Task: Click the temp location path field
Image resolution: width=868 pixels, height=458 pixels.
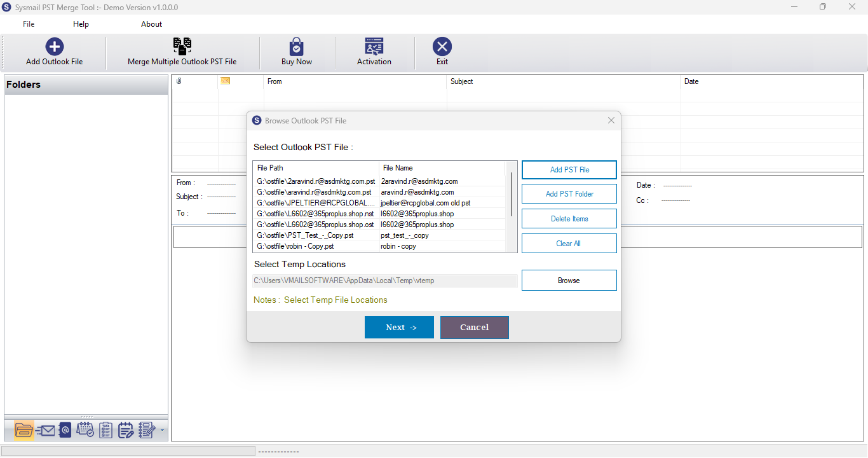Action: pyautogui.click(x=385, y=281)
